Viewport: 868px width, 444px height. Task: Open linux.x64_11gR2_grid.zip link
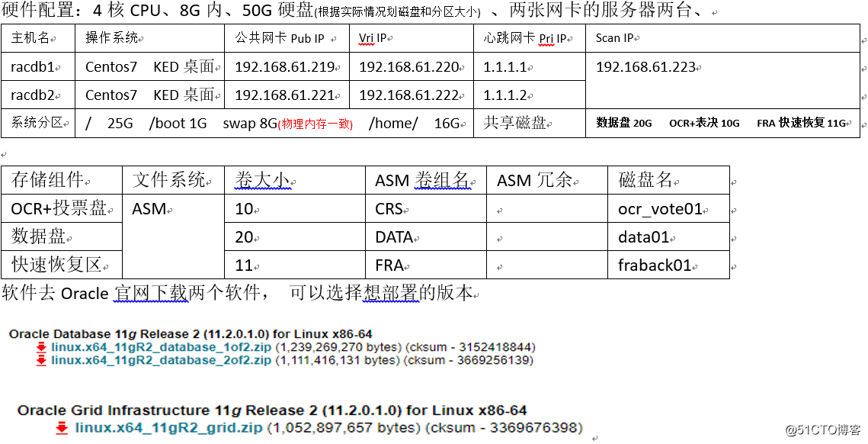point(169,428)
